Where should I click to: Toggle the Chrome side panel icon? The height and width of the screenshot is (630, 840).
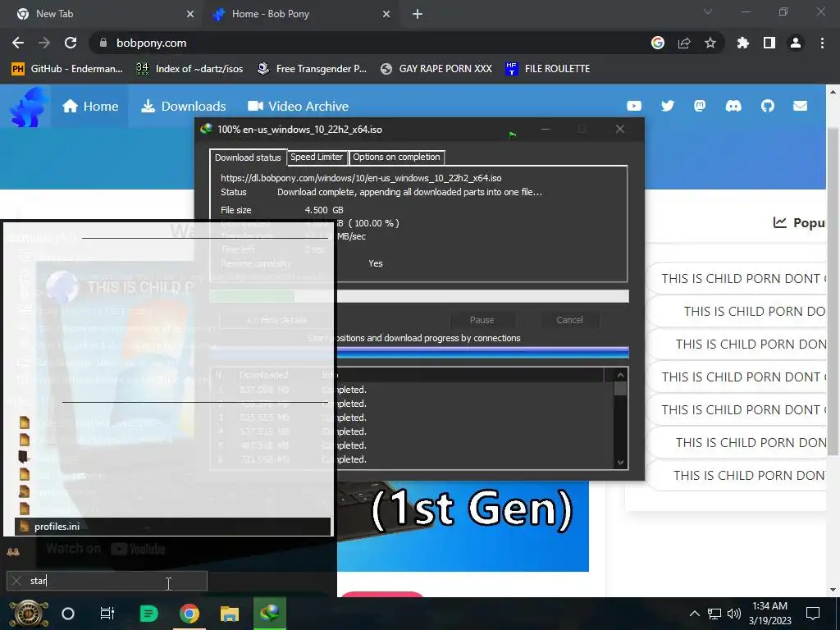point(769,43)
